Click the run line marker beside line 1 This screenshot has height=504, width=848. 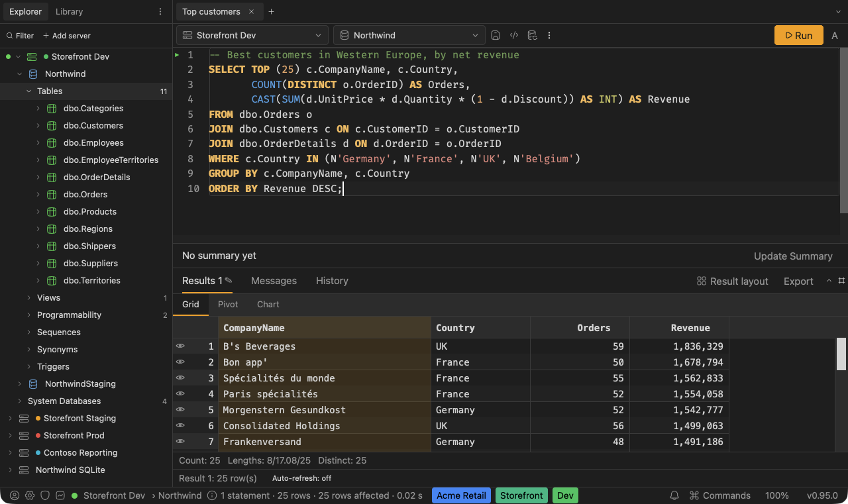pyautogui.click(x=177, y=55)
